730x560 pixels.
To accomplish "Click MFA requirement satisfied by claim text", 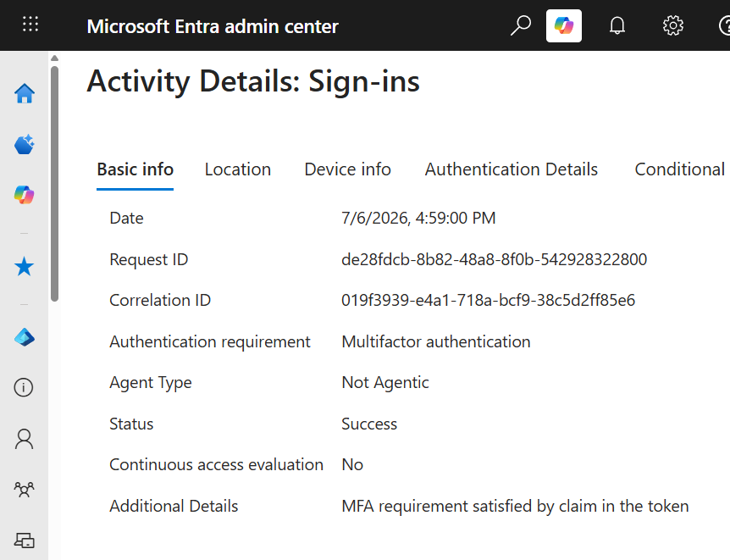I will click(x=515, y=506).
